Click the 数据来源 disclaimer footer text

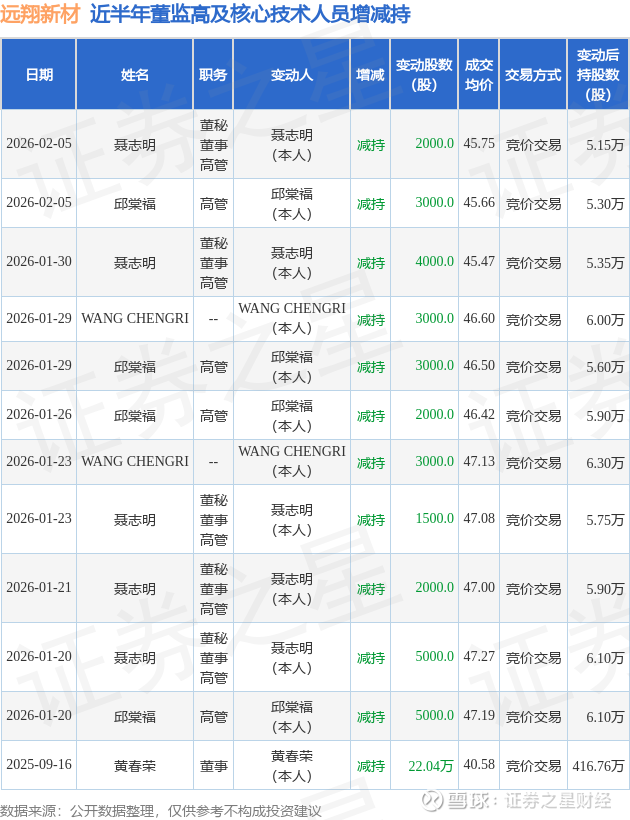click(161, 811)
